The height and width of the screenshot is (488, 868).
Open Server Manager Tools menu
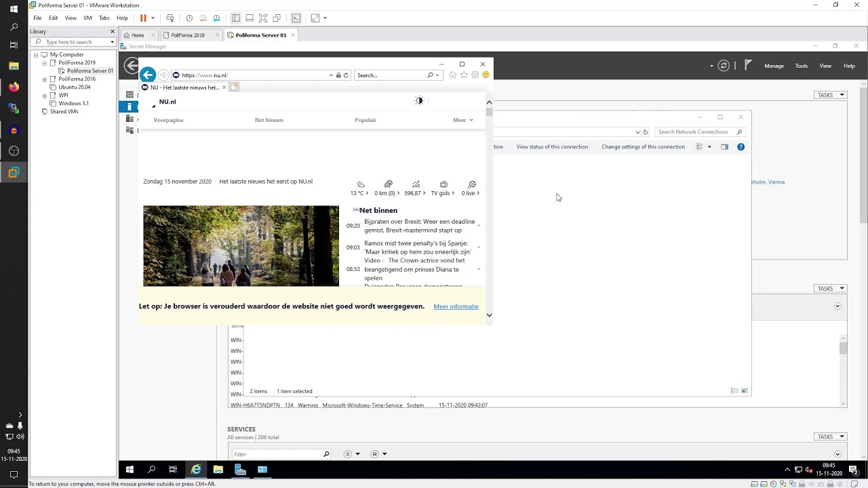click(802, 66)
